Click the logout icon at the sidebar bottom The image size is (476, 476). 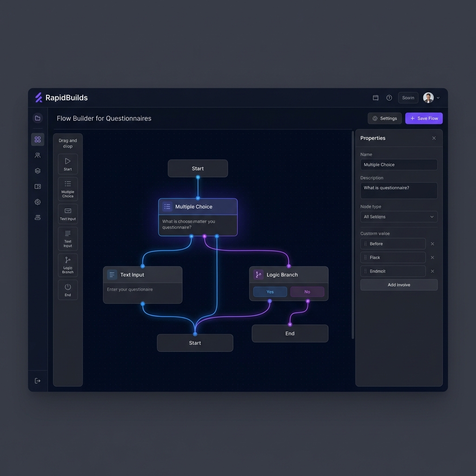pos(38,380)
